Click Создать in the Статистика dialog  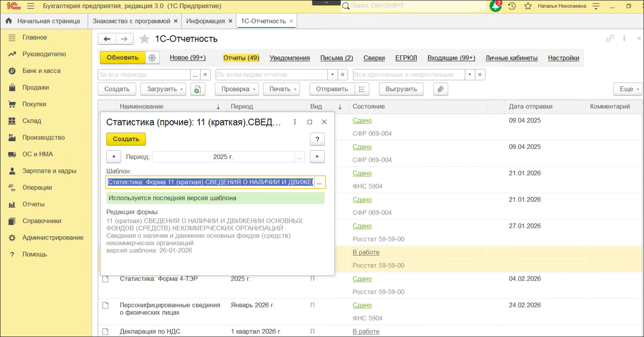coord(126,139)
